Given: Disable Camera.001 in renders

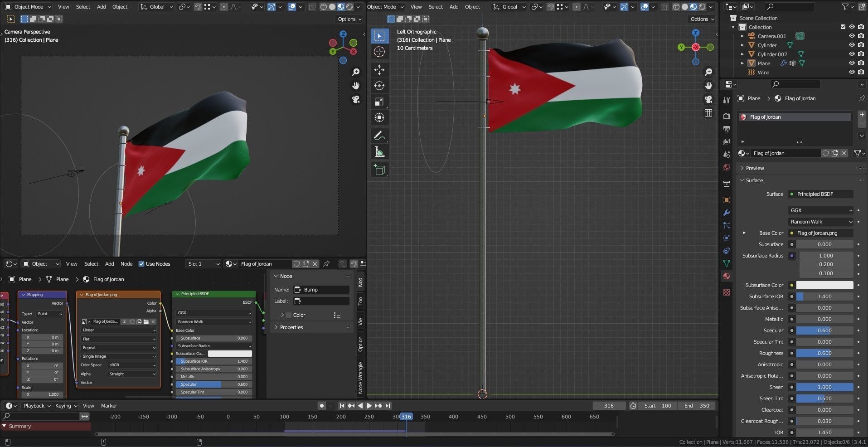Looking at the screenshot, I should 861,36.
